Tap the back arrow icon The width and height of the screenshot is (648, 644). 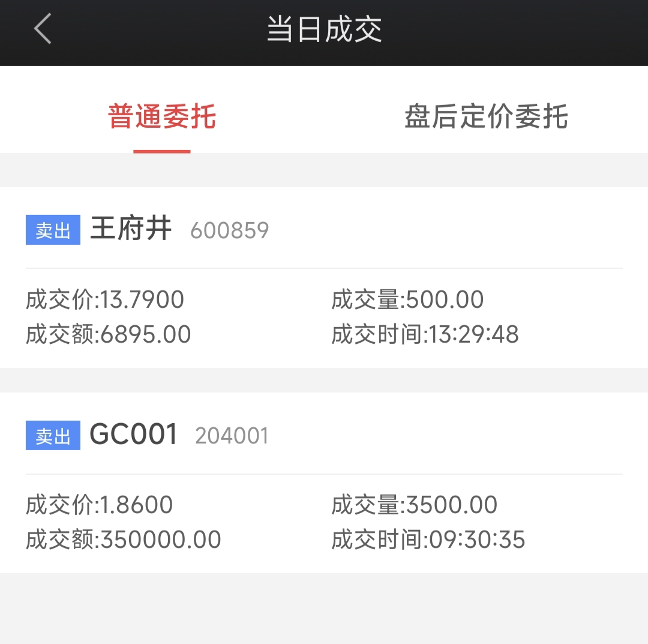click(43, 29)
